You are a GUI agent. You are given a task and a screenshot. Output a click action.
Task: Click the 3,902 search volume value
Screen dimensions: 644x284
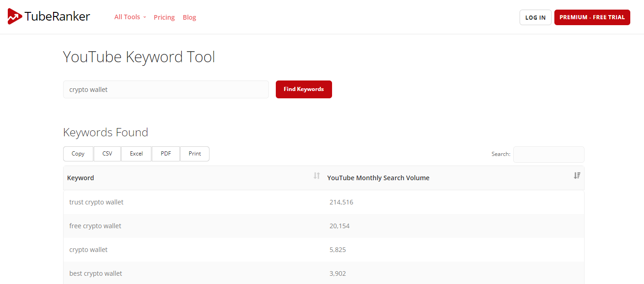[x=338, y=273]
